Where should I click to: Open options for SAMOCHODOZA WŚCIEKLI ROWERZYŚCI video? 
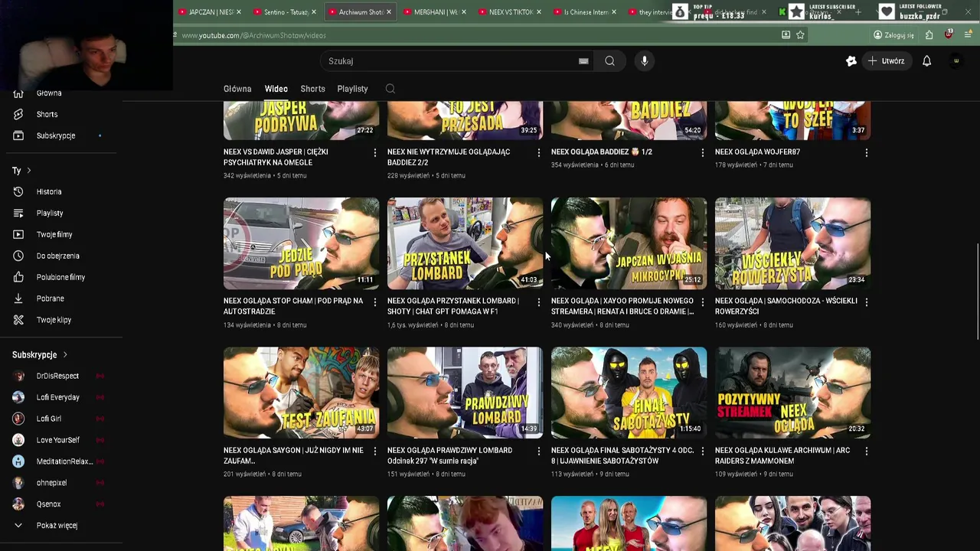[x=866, y=302]
